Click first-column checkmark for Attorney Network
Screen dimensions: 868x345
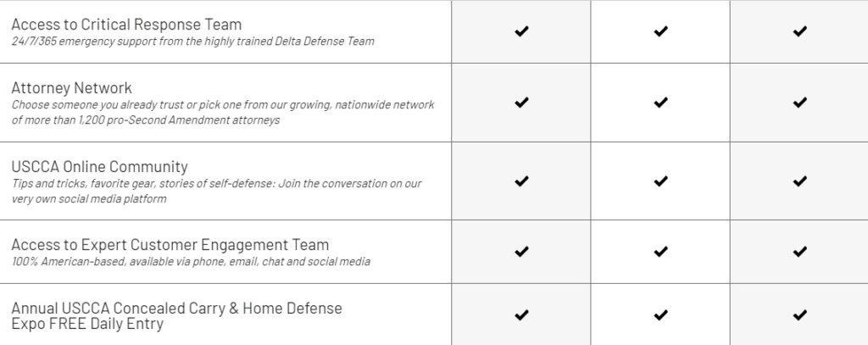521,103
